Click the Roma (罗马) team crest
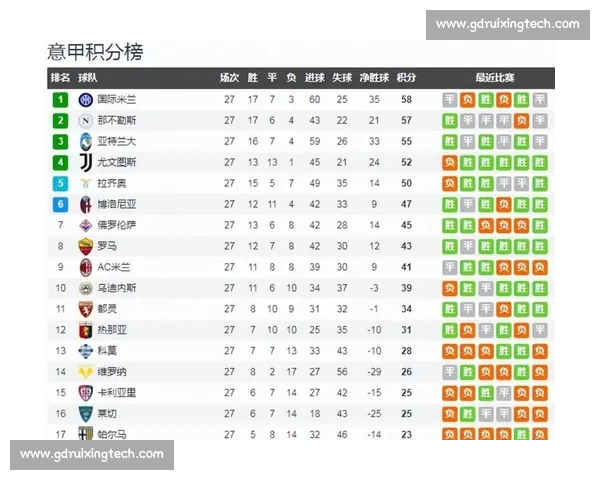The height and width of the screenshot is (480, 600). click(85, 246)
